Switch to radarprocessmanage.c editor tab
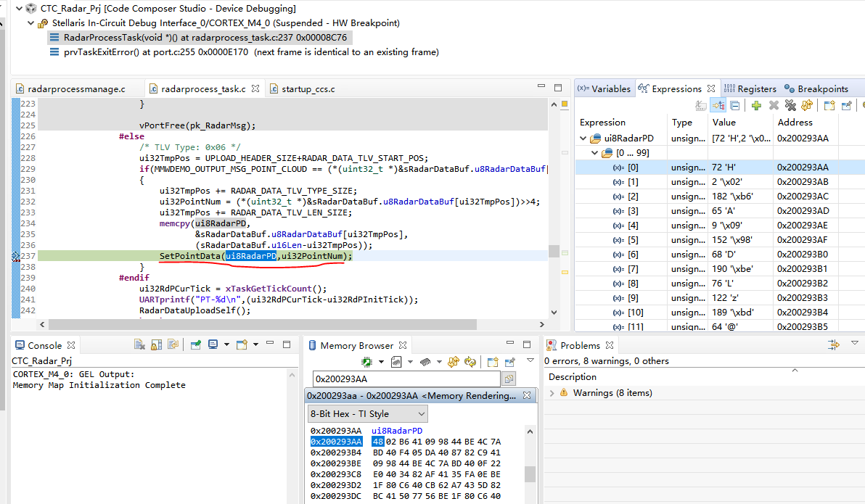This screenshot has width=865, height=504. (76, 88)
